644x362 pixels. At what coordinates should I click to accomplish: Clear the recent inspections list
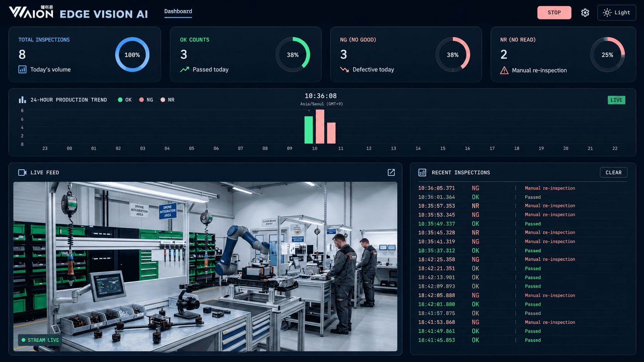pyautogui.click(x=614, y=172)
